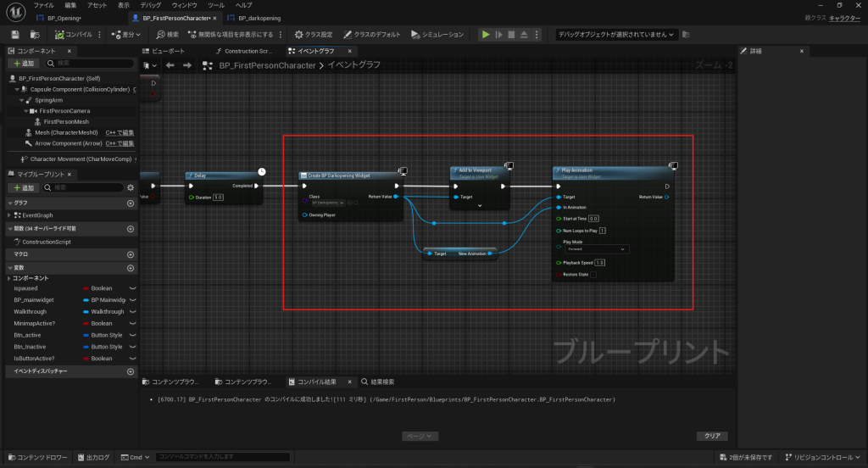This screenshot has height=468, width=868.
Task: Toggle the Restore State checkbox
Action: tap(593, 275)
